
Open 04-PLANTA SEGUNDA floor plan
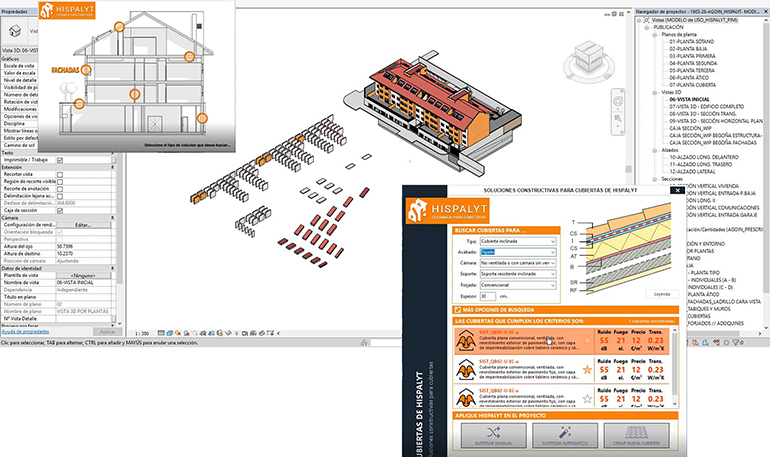[692, 63]
